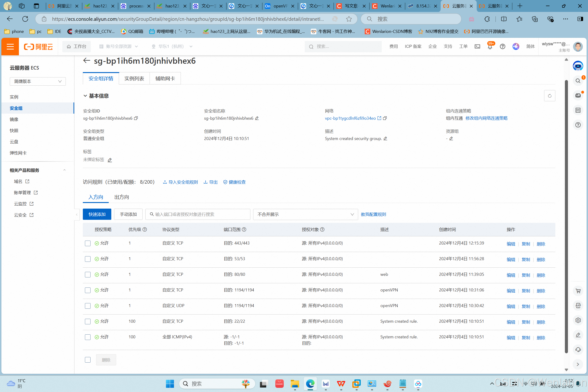This screenshot has width=588, height=392.
Task: Click the priority help question-mark icon
Action: point(144,230)
